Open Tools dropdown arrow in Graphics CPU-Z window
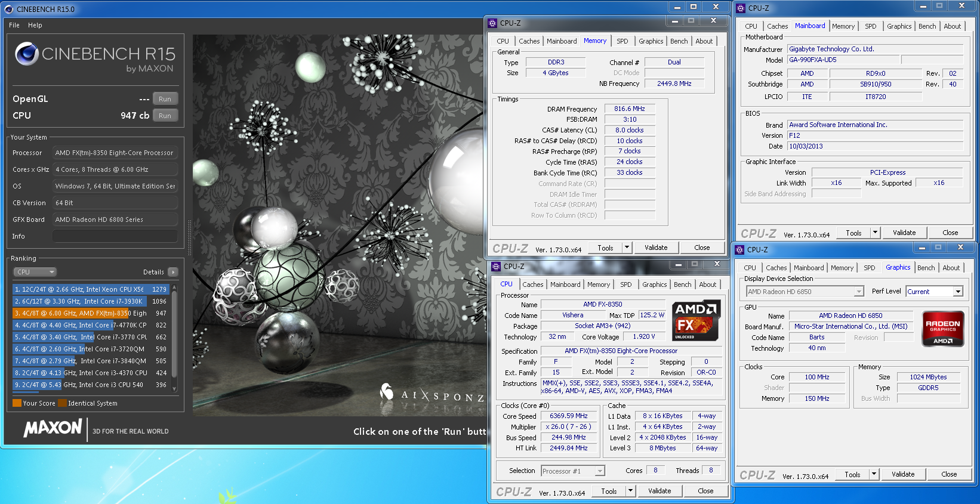980x504 pixels. [874, 474]
